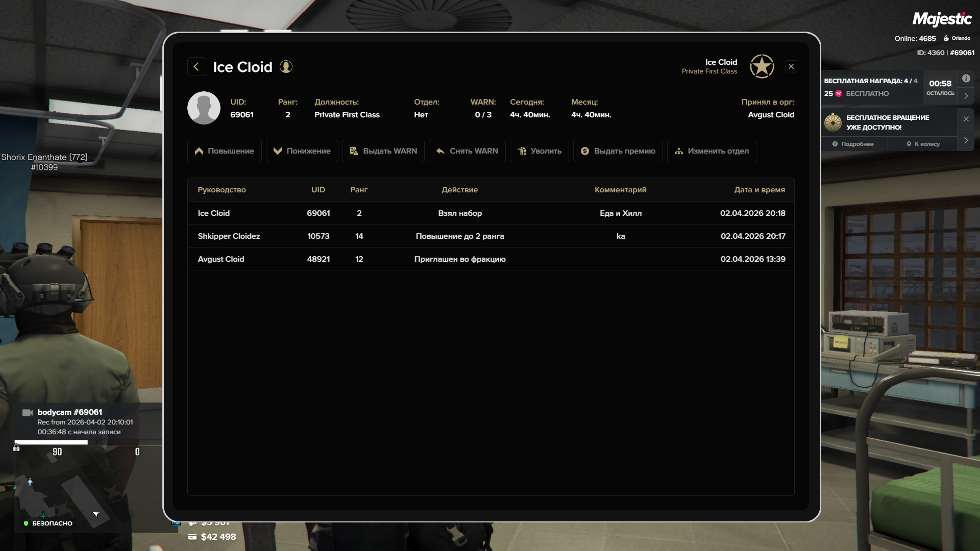
Task: Select the Shkipper Cloidez log row
Action: pyautogui.click(x=491, y=236)
